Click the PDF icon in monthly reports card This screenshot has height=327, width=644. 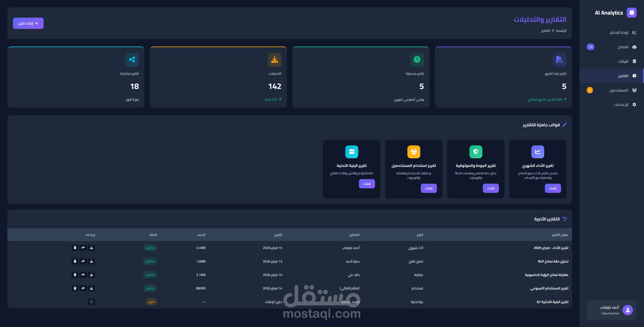point(559,60)
